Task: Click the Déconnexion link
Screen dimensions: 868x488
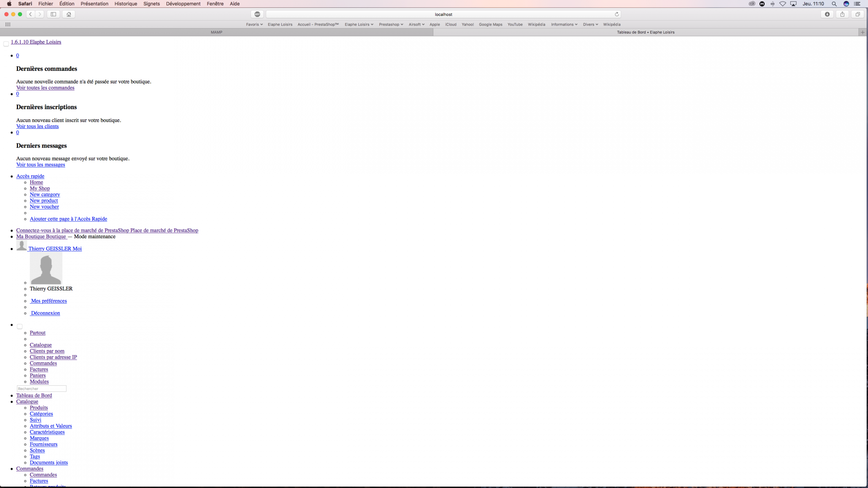Action: pyautogui.click(x=45, y=313)
